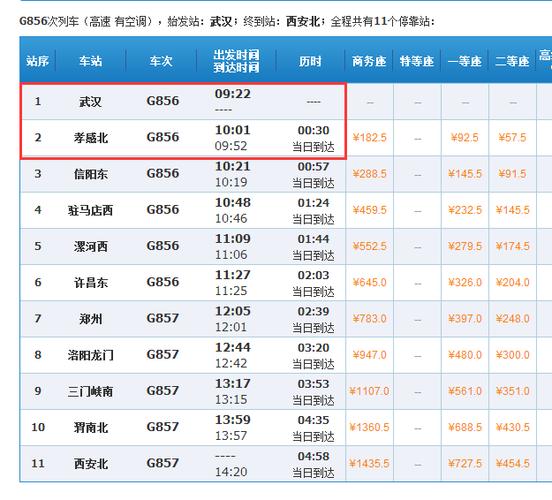Click the 历时 column header
552x500 pixels.
[x=310, y=61]
